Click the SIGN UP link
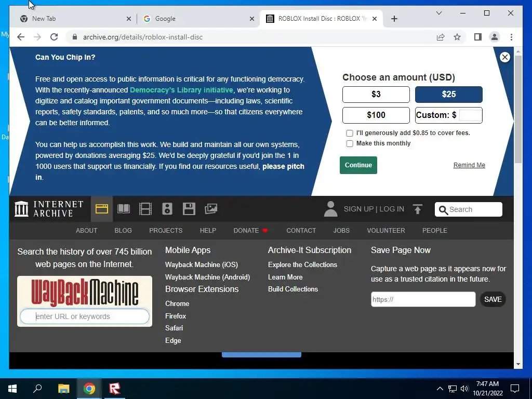 358,209
